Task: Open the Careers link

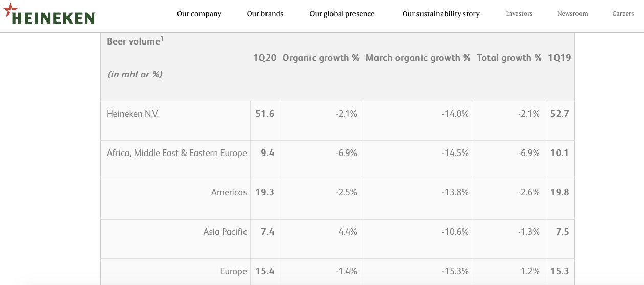Action: pyautogui.click(x=623, y=14)
